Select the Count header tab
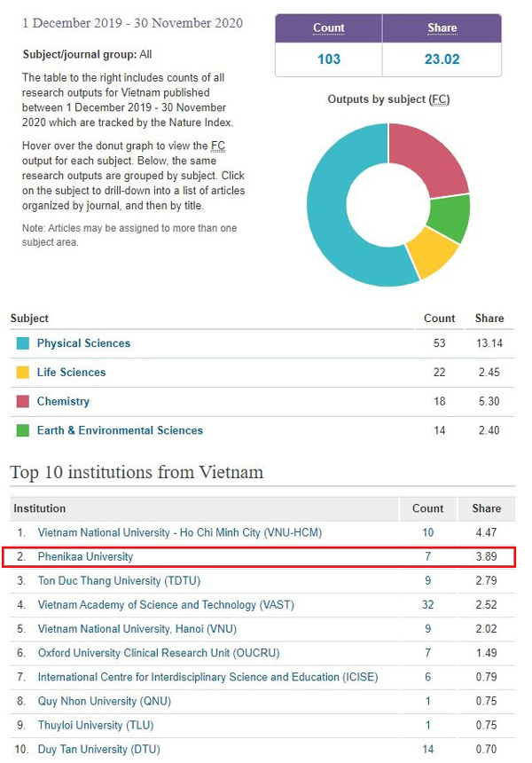 (x=329, y=28)
